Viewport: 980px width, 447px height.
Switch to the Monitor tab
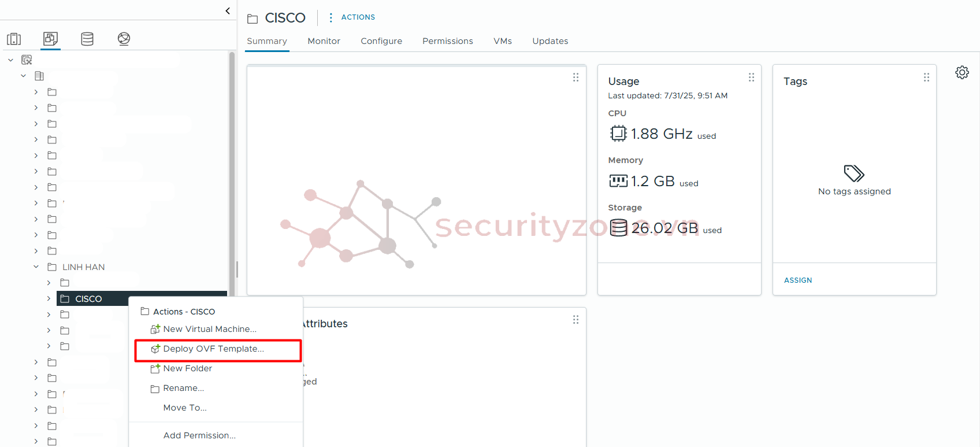(x=324, y=41)
